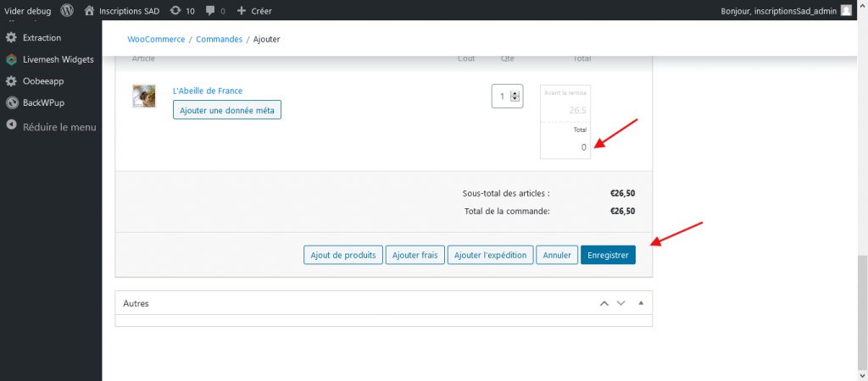Click Total de la commande amount €26,50
Image resolution: width=868 pixels, height=381 pixels.
(x=622, y=211)
